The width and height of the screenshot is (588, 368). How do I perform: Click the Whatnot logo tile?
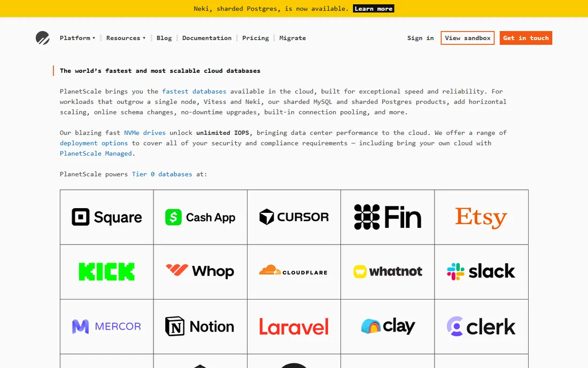click(x=388, y=272)
